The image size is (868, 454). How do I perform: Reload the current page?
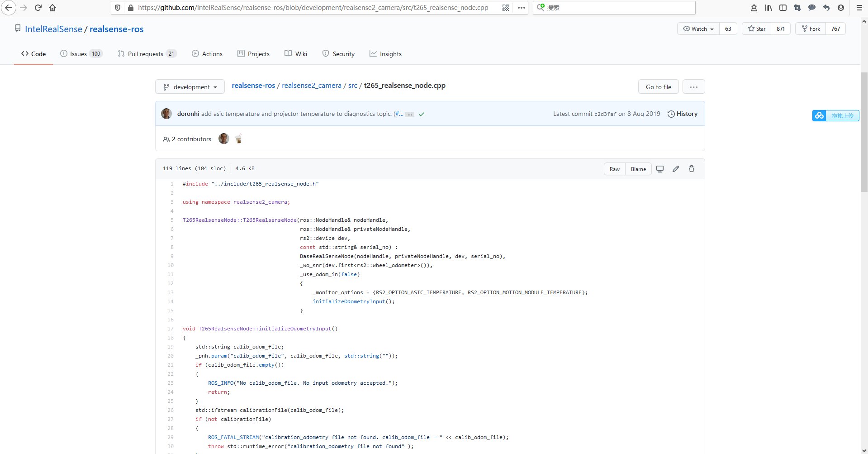click(38, 8)
